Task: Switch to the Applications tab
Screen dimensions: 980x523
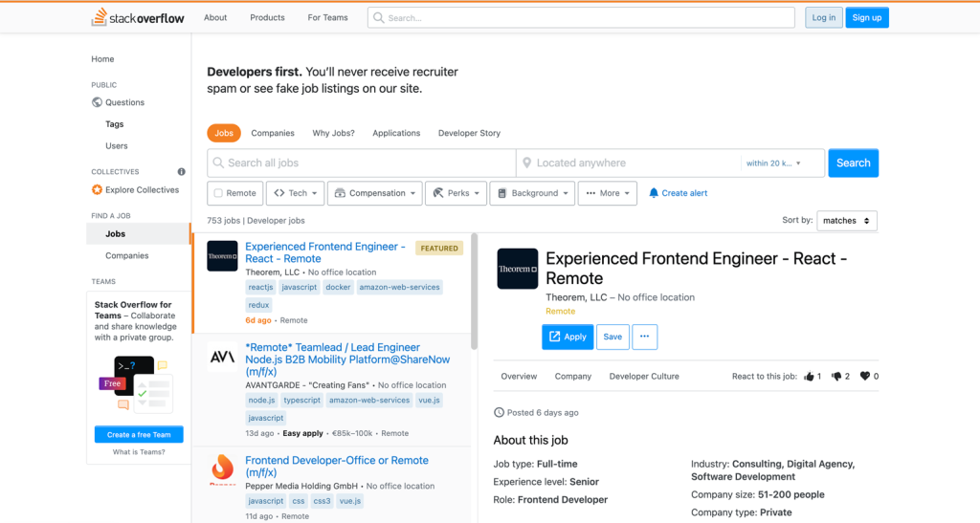Action: 396,133
